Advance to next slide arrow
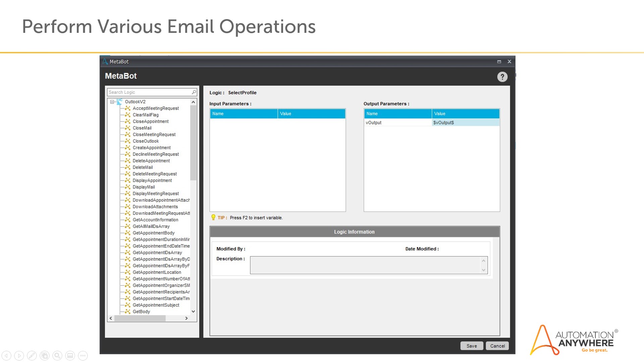 pyautogui.click(x=19, y=355)
